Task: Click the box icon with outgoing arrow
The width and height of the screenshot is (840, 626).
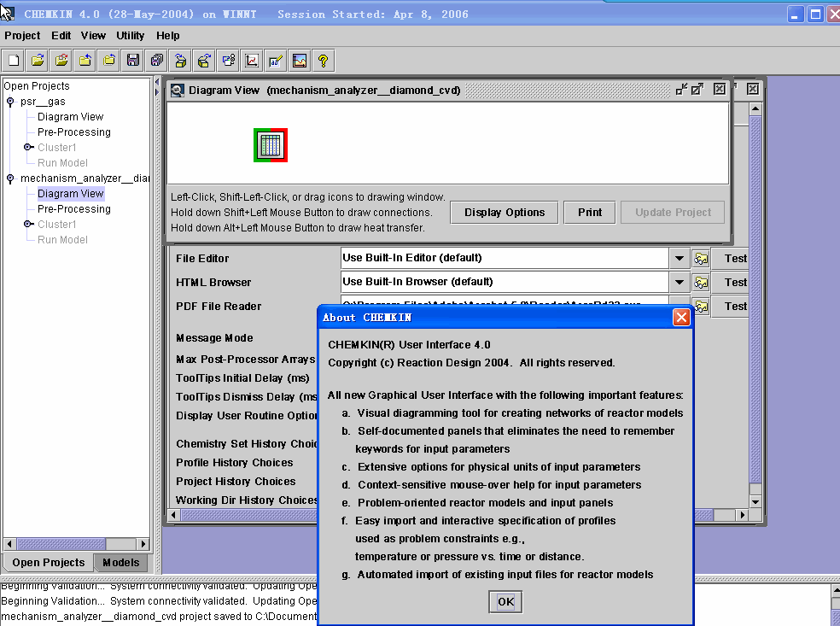Action: (204, 61)
